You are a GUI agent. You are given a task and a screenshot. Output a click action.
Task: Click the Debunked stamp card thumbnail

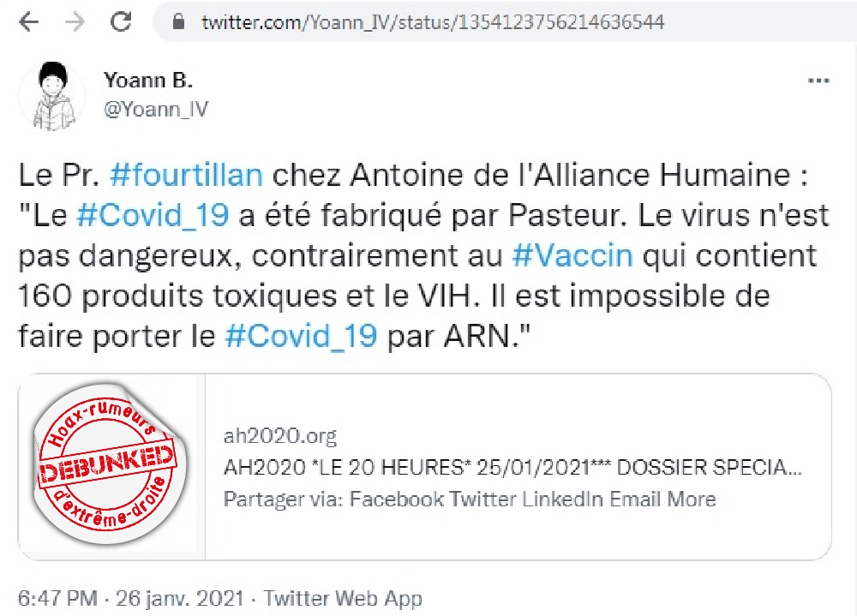point(111,467)
